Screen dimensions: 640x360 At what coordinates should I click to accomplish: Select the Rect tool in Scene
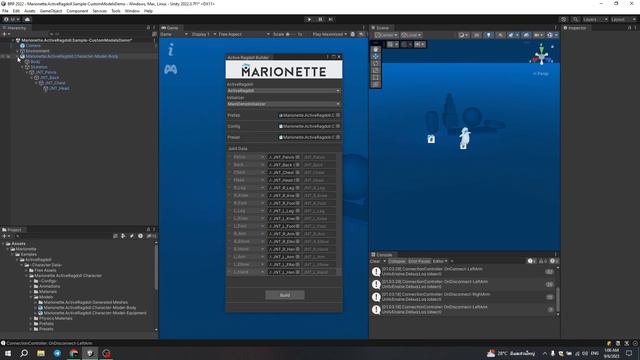(376, 77)
